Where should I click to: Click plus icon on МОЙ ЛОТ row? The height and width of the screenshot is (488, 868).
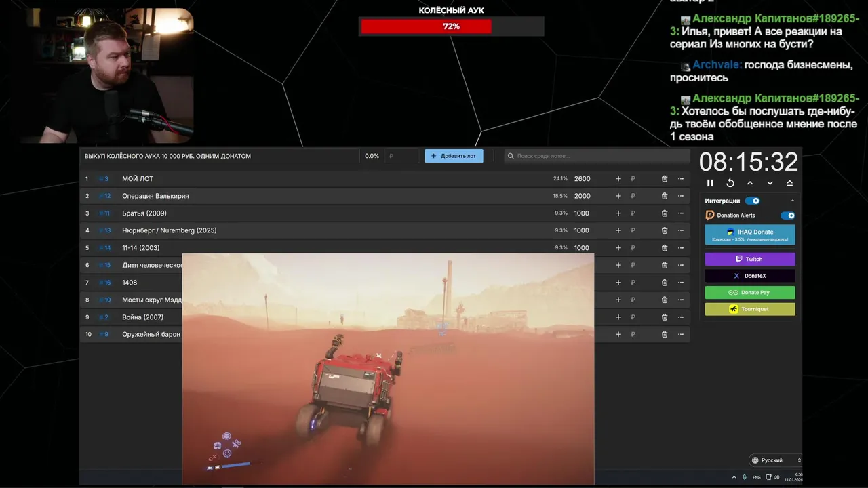click(618, 179)
